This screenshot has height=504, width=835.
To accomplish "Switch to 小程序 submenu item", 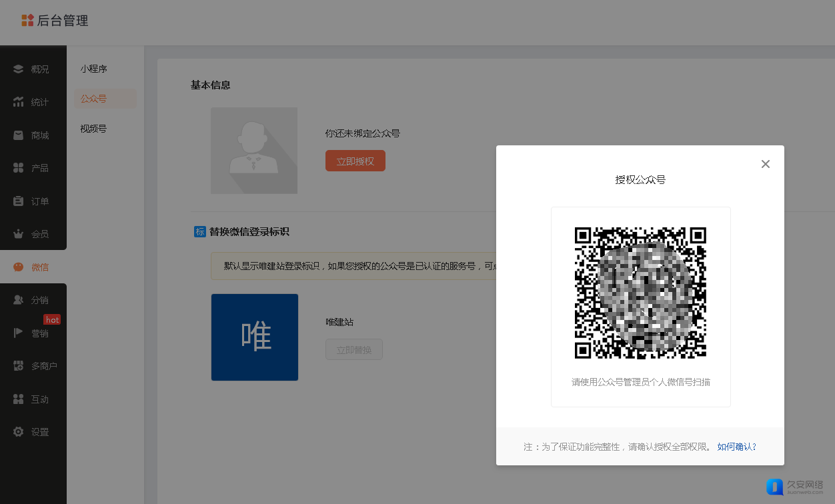I will click(x=94, y=69).
